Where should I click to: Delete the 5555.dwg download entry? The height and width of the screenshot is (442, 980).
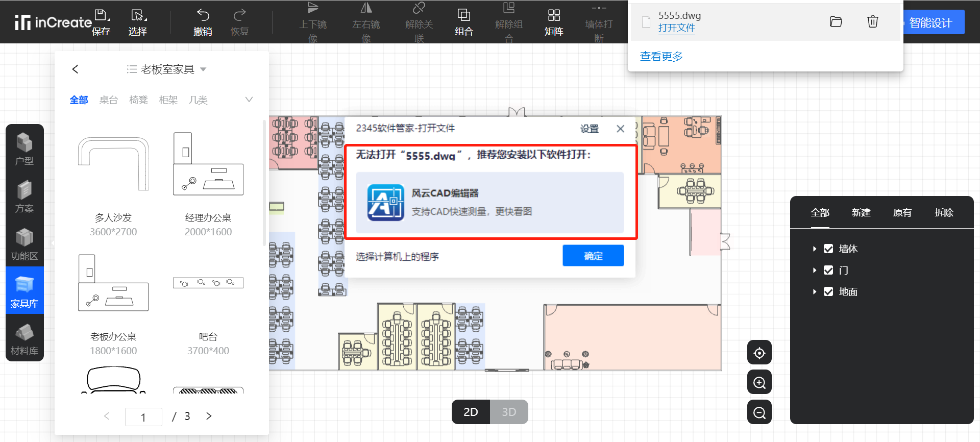(x=873, y=21)
